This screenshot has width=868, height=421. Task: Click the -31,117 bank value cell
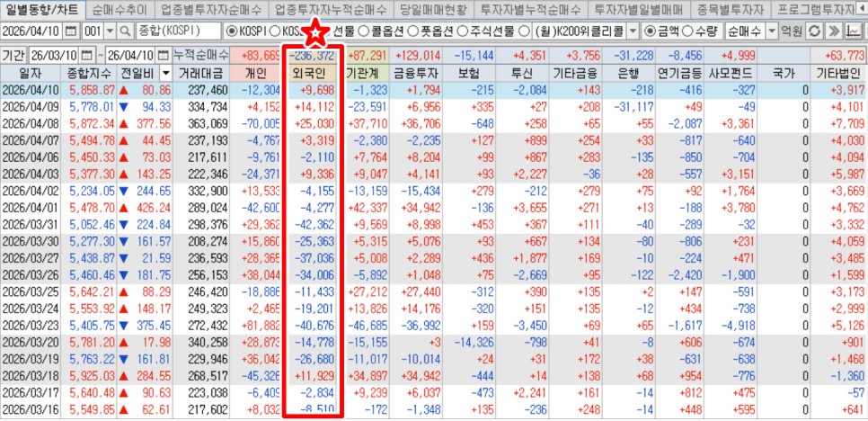(x=629, y=107)
